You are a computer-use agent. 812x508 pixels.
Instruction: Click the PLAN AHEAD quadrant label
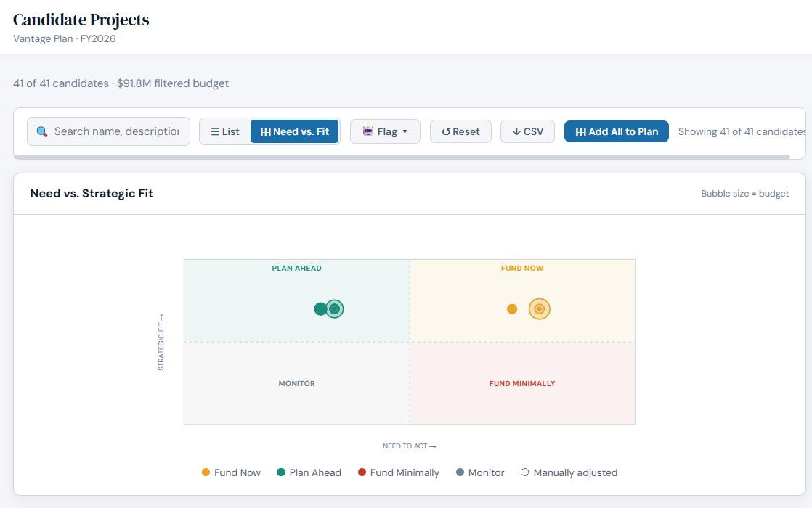click(x=297, y=268)
